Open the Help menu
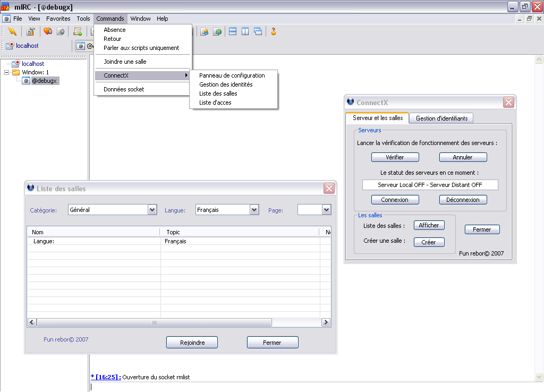The image size is (544, 392). tap(163, 19)
